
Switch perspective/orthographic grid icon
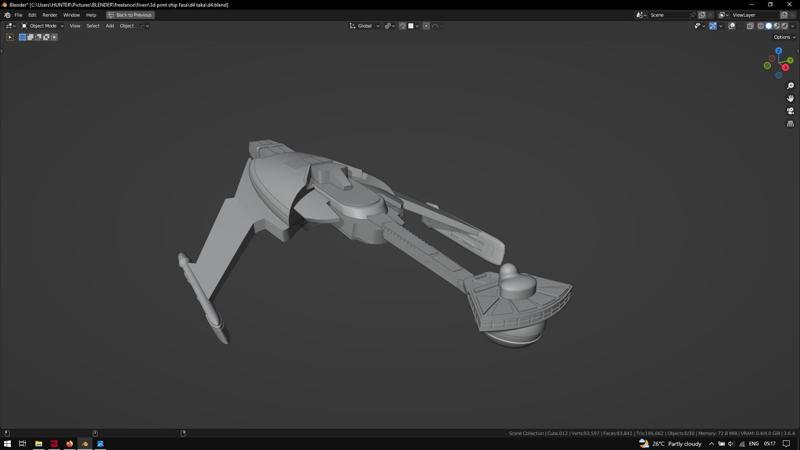click(x=790, y=124)
